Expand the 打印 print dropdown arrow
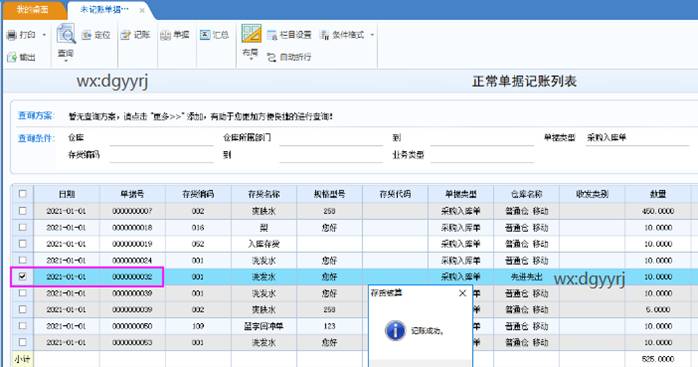Viewport: 698px width, 367px height. pyautogui.click(x=44, y=35)
